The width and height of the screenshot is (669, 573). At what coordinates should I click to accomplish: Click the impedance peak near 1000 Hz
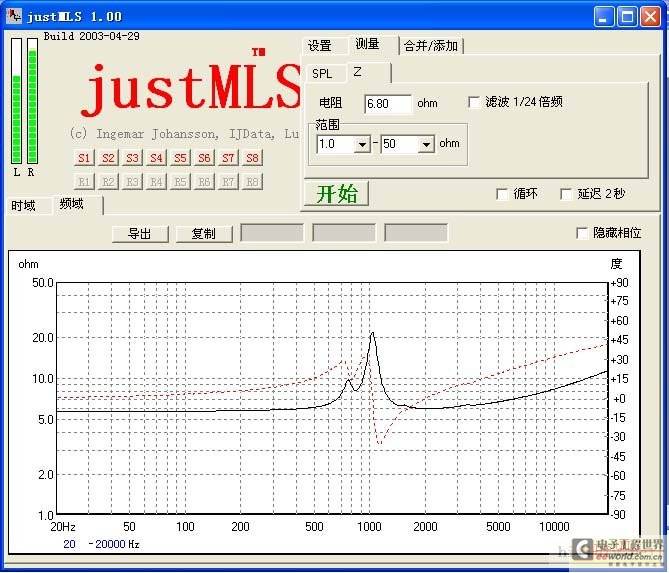[372, 333]
